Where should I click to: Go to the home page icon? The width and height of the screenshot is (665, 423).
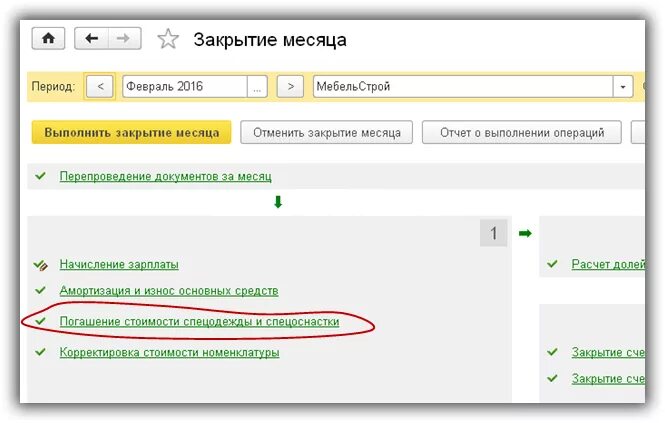coord(48,39)
